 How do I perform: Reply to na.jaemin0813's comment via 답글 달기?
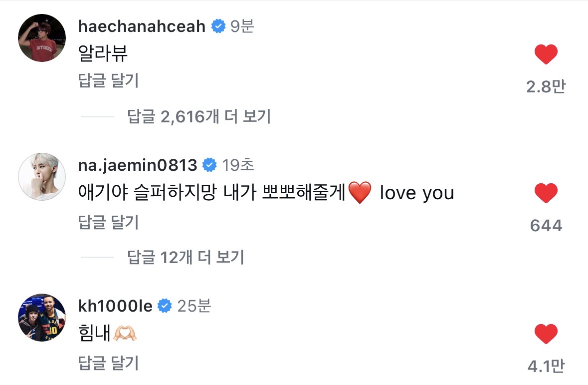tap(108, 222)
